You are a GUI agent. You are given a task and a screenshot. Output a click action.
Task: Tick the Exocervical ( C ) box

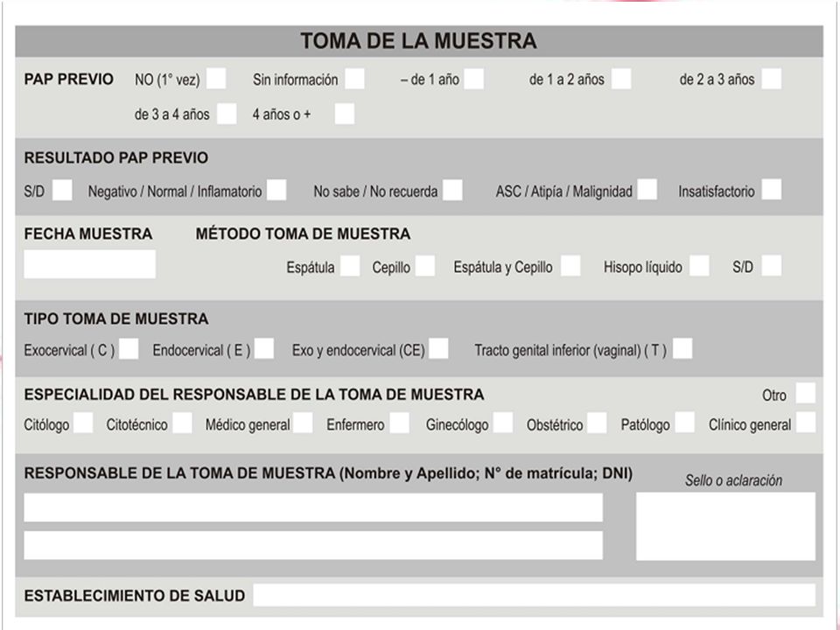[x=129, y=349]
